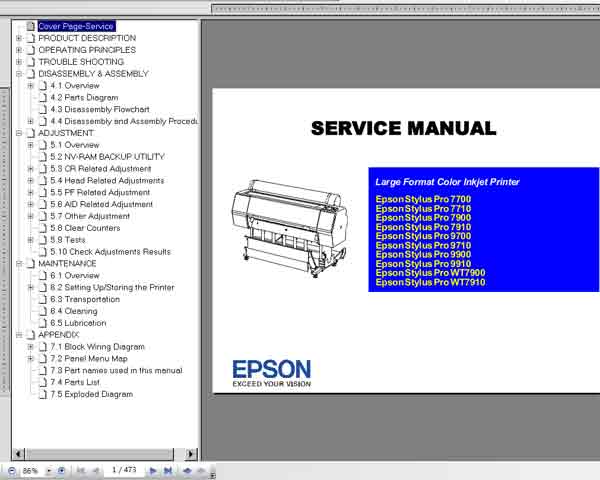The height and width of the screenshot is (480, 600).
Task: Open the 6.4 Cleaning bookmark
Action: coord(73,311)
